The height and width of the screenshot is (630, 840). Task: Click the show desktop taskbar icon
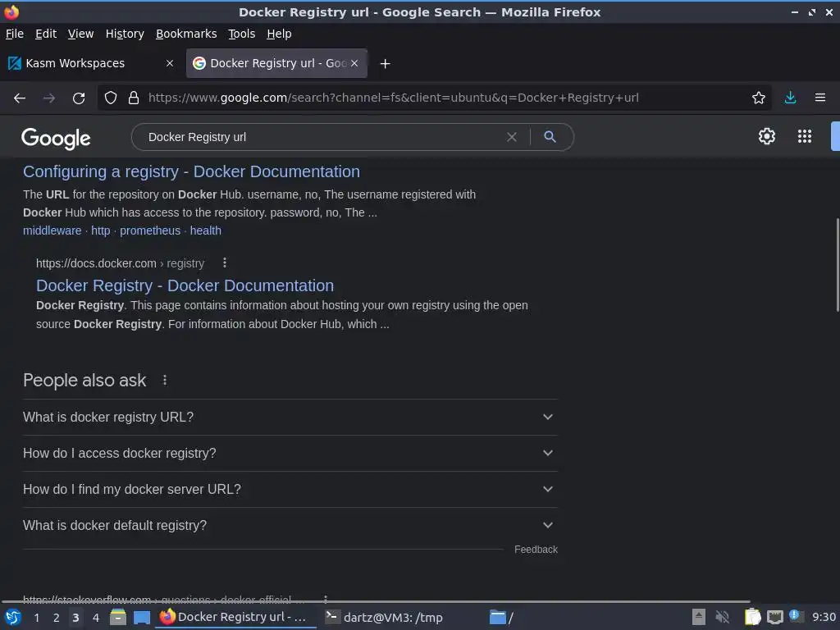point(142,618)
